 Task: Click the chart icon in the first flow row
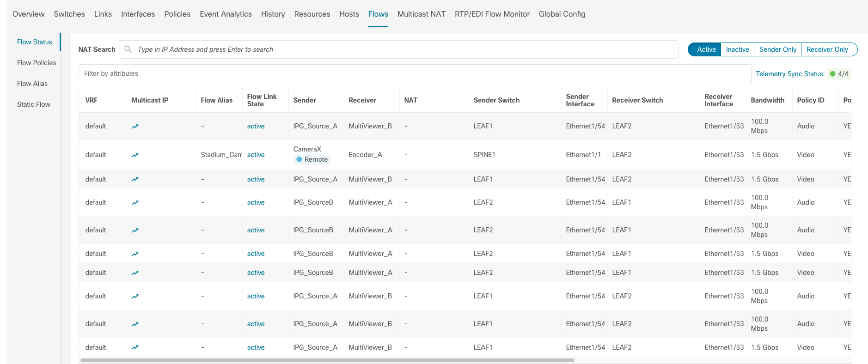click(135, 127)
